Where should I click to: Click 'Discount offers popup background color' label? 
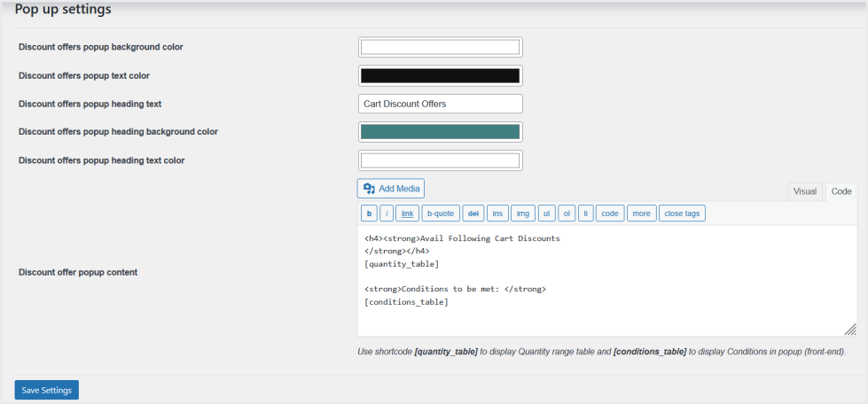pyautogui.click(x=101, y=47)
